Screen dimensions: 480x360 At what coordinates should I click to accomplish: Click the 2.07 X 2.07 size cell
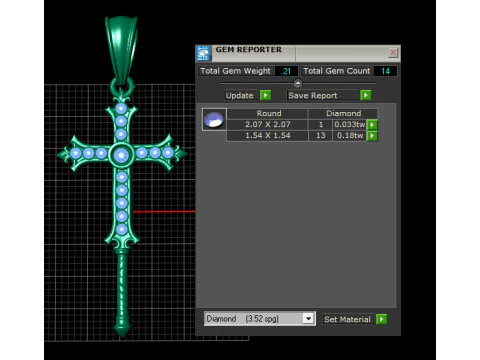(267, 124)
